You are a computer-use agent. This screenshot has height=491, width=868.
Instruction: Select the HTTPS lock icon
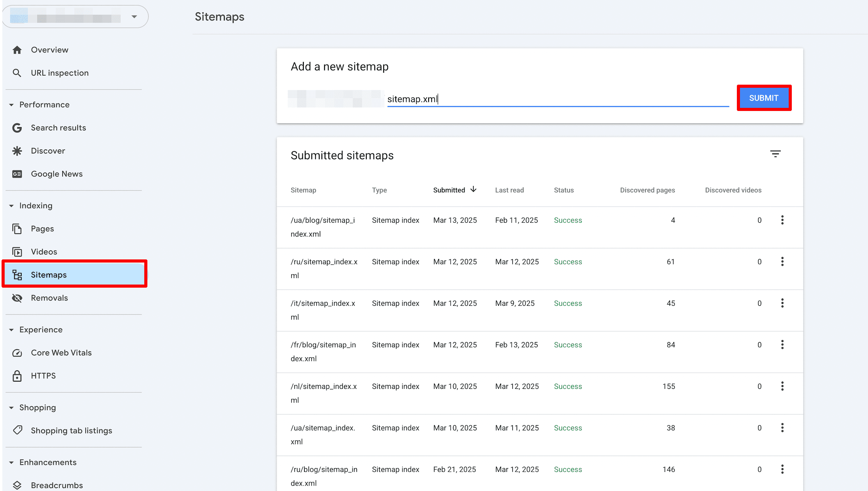(17, 375)
